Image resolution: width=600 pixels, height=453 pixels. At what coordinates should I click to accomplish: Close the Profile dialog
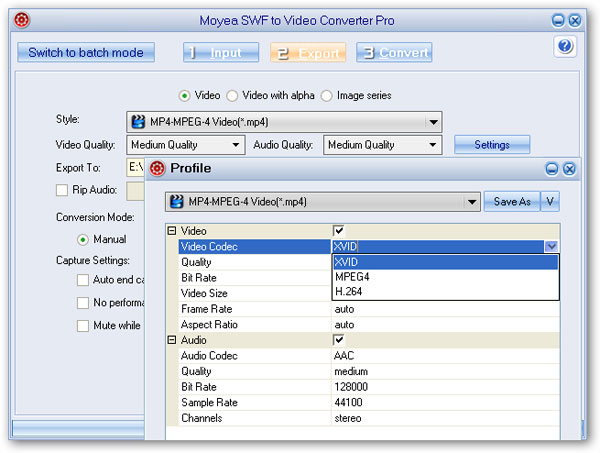[569, 169]
